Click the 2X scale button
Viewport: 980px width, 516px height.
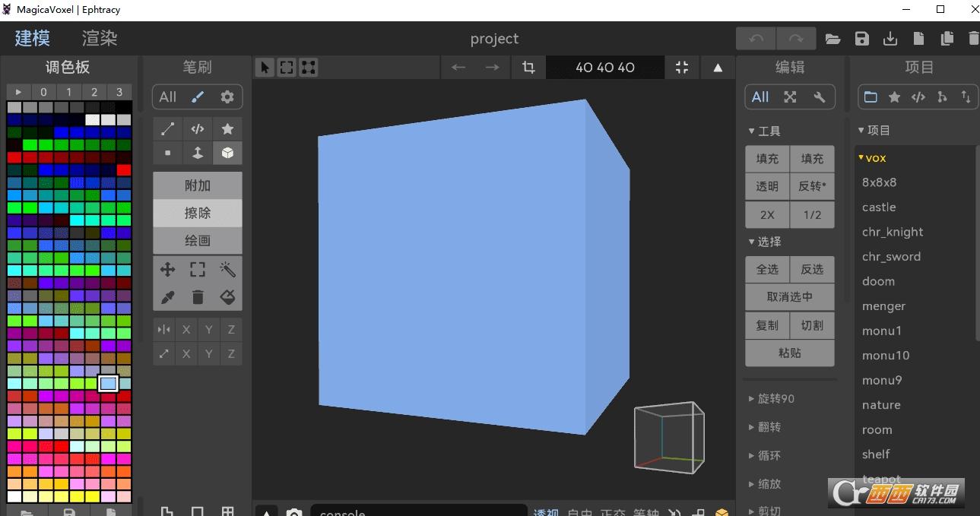pyautogui.click(x=767, y=214)
